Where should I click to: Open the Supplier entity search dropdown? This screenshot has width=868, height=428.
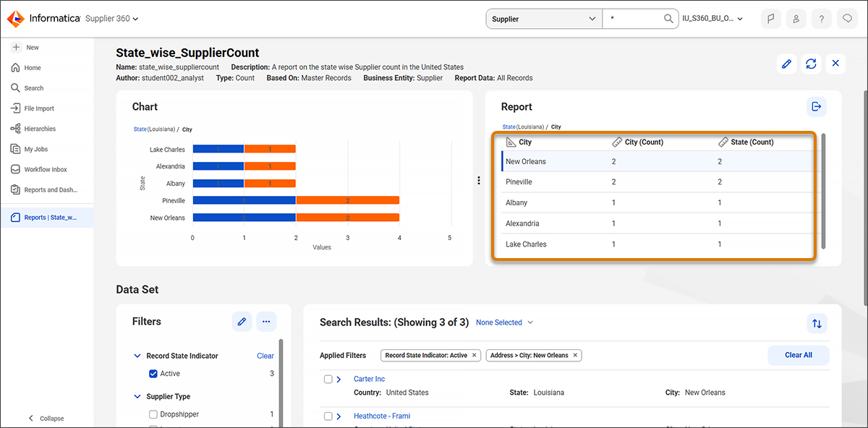(544, 19)
